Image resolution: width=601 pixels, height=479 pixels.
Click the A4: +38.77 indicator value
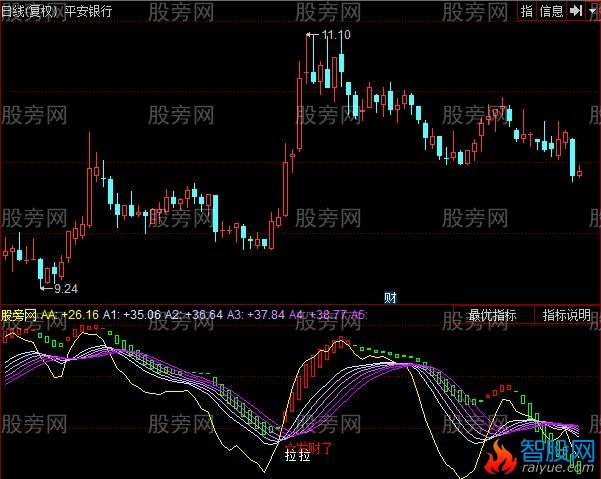pos(318,315)
